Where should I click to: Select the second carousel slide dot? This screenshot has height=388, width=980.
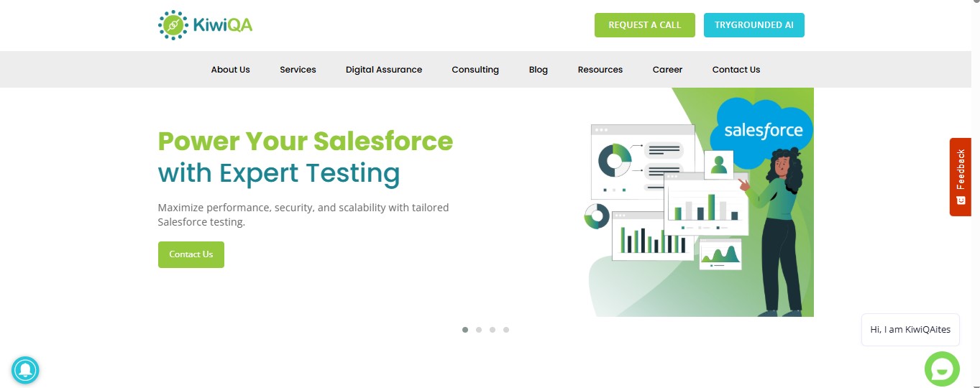[x=479, y=330]
